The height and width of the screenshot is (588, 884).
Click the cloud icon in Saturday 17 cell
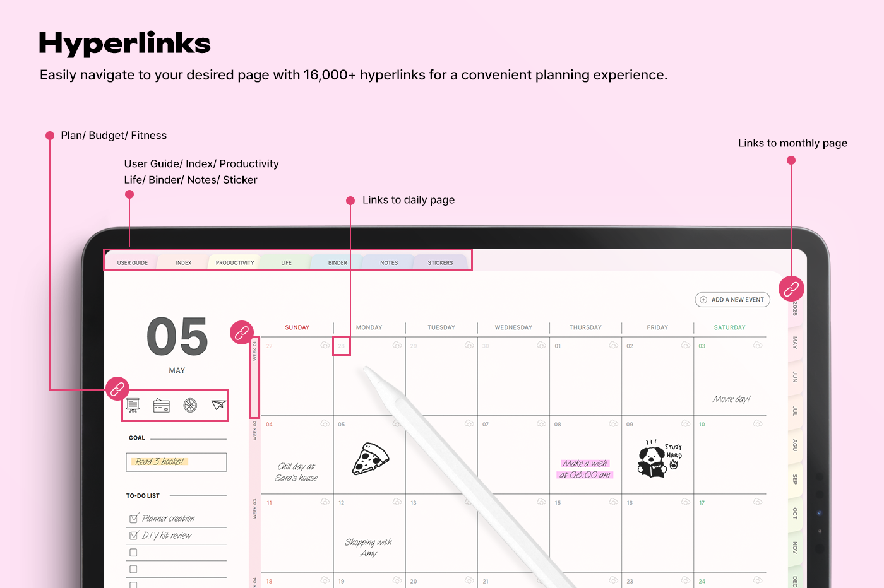758,502
